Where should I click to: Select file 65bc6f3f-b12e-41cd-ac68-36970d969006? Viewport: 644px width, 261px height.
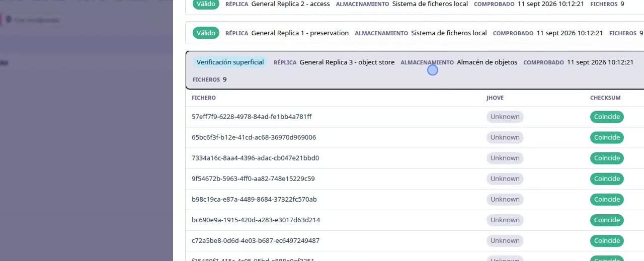pyautogui.click(x=254, y=137)
